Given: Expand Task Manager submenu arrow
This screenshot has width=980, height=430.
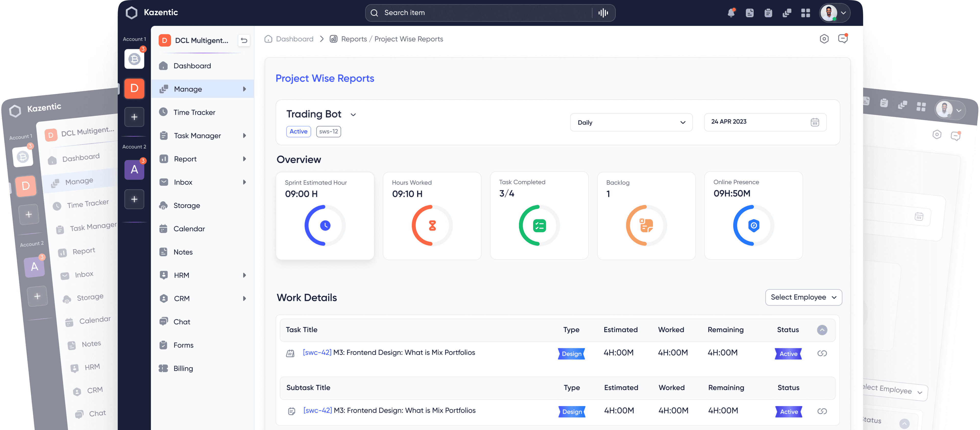Looking at the screenshot, I should (x=245, y=135).
